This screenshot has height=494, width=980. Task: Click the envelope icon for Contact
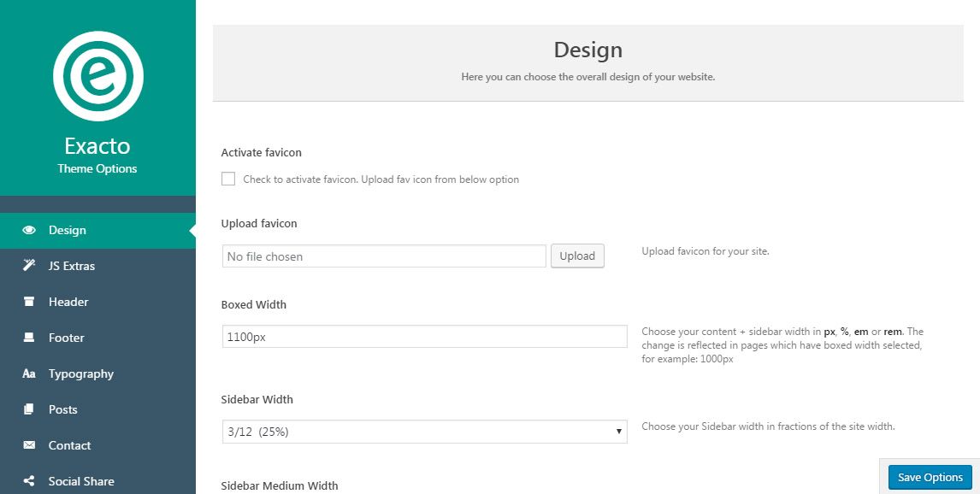(29, 445)
